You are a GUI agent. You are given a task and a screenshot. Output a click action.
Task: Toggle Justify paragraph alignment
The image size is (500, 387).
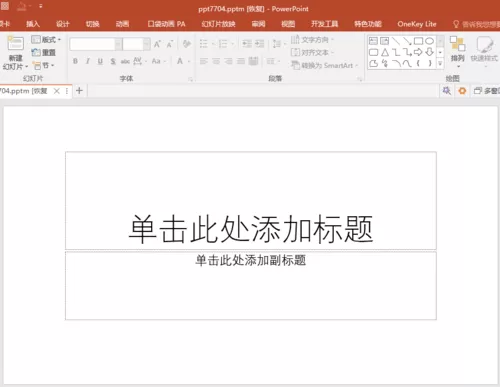(241, 61)
